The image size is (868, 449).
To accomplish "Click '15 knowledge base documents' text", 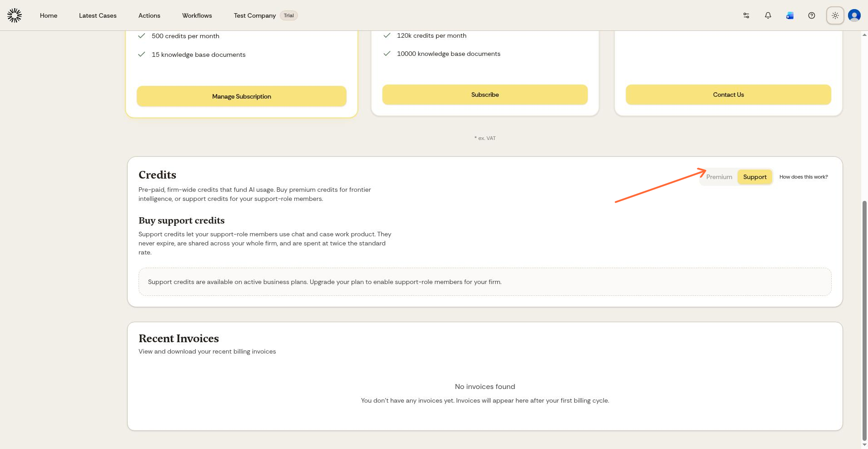I will tap(198, 55).
